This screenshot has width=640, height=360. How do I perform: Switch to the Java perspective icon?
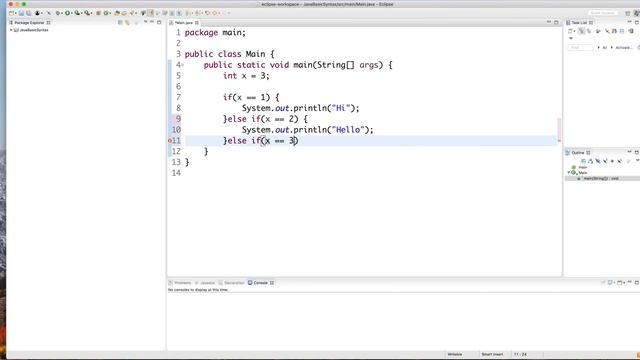[x=637, y=13]
